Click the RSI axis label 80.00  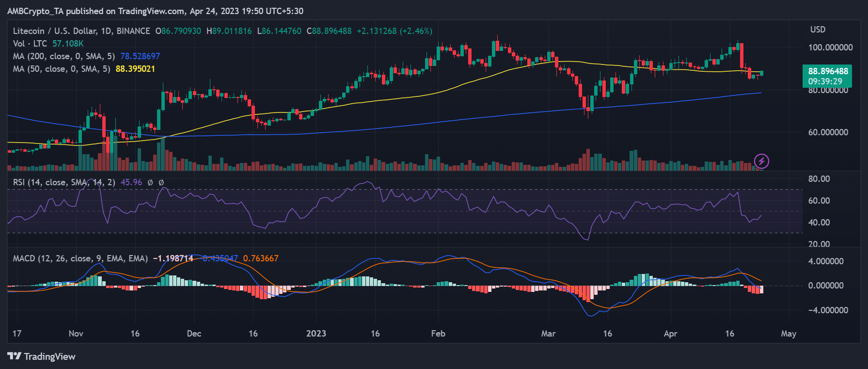(819, 179)
